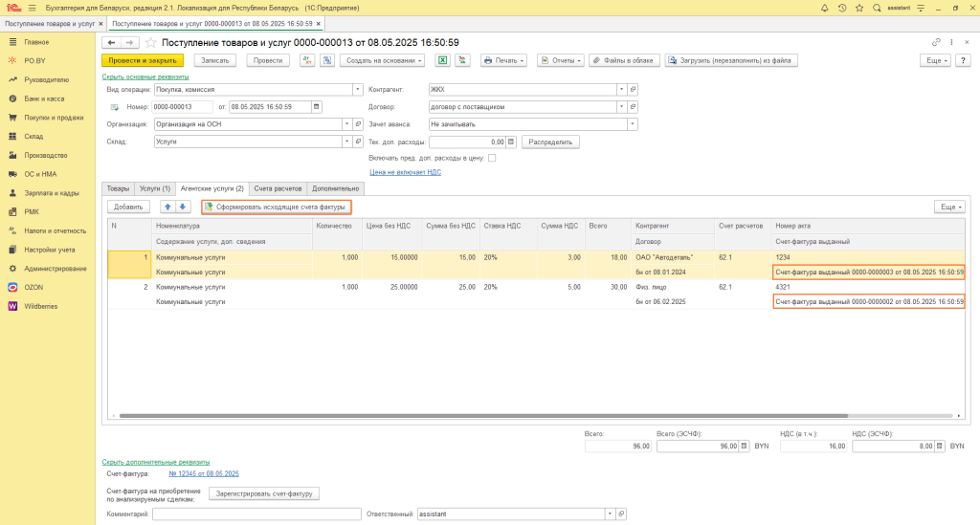Add document to favorites star
The height and width of the screenshot is (525, 980).
[x=150, y=42]
